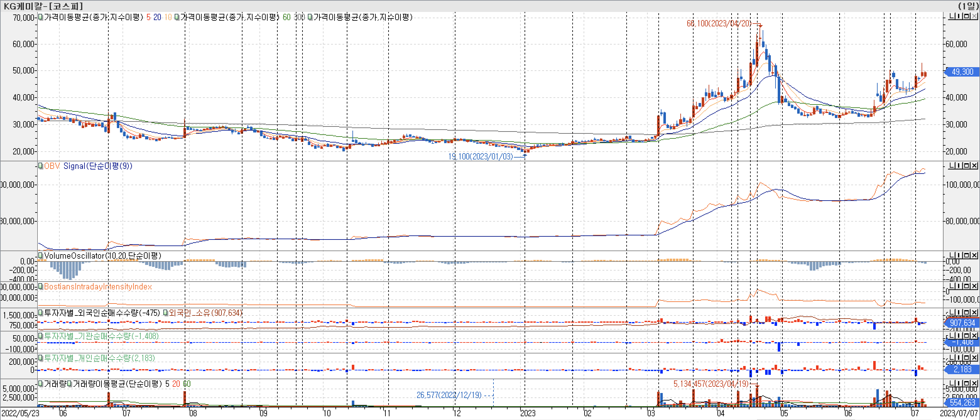Close the 기관순매수수량 panel with X
The width and height of the screenshot is (980, 420).
coord(974,336)
